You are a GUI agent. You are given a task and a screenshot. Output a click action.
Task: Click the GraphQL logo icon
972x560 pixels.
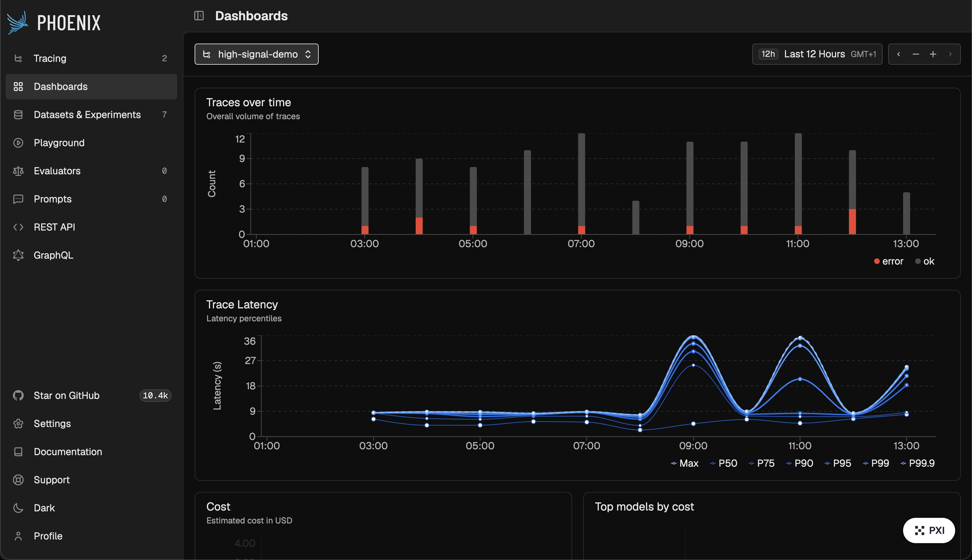click(18, 255)
